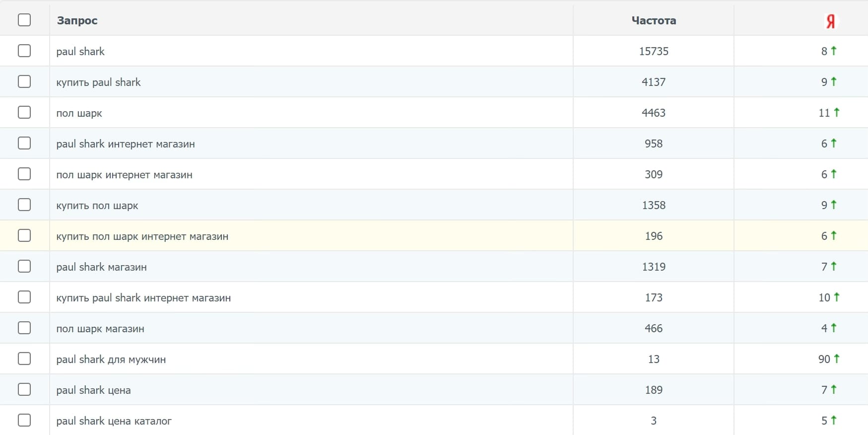
Task: Check the 'пол шарк магазин' row checkbox
Action: coord(24,328)
